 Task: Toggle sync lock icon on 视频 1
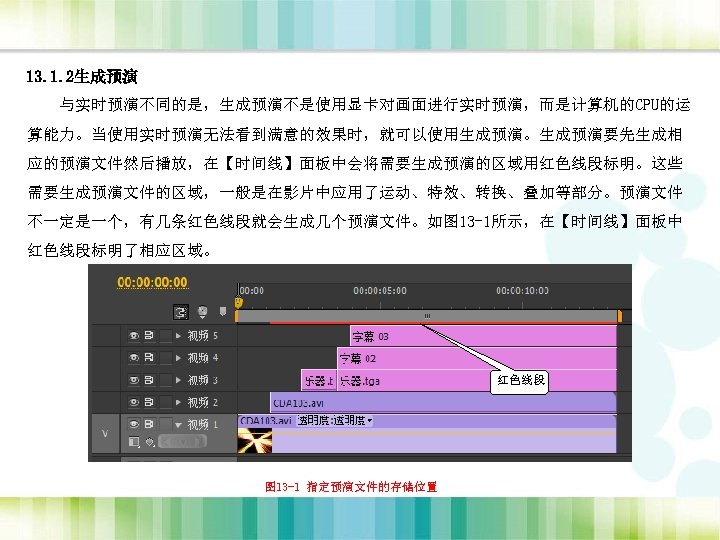[149, 424]
